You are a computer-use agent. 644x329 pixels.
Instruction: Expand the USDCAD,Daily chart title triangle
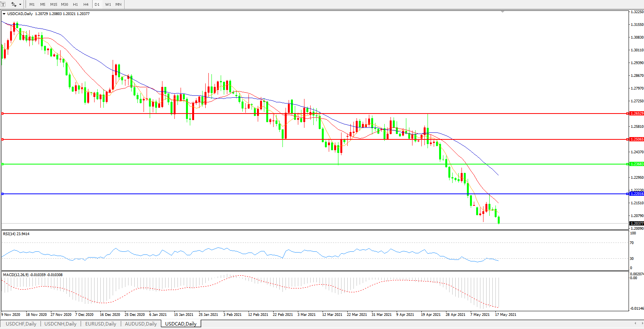pos(4,14)
